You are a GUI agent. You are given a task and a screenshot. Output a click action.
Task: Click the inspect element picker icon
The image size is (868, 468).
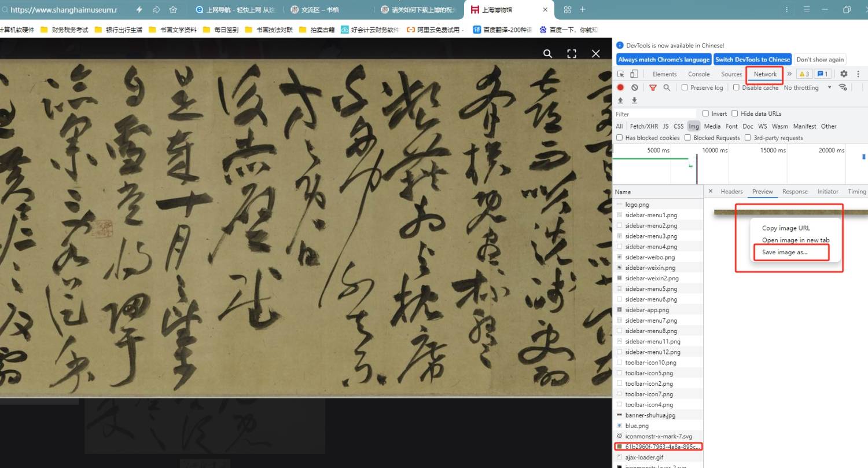pos(621,74)
